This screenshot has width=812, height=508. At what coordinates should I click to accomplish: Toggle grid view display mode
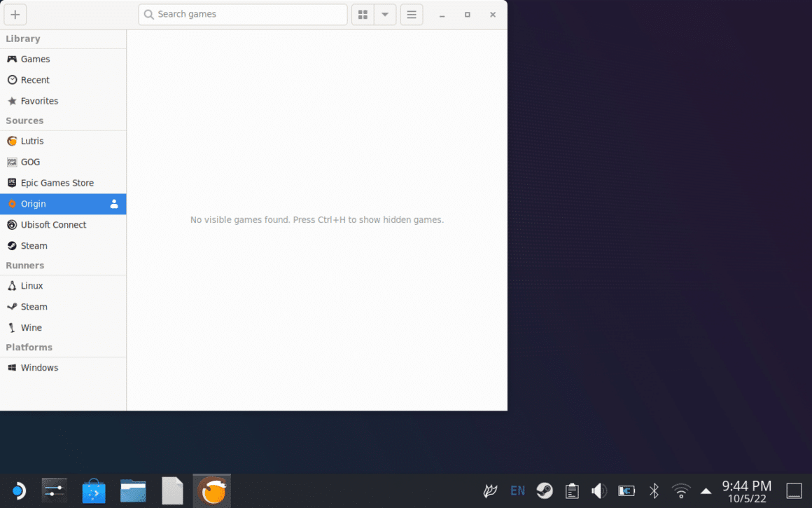point(363,14)
